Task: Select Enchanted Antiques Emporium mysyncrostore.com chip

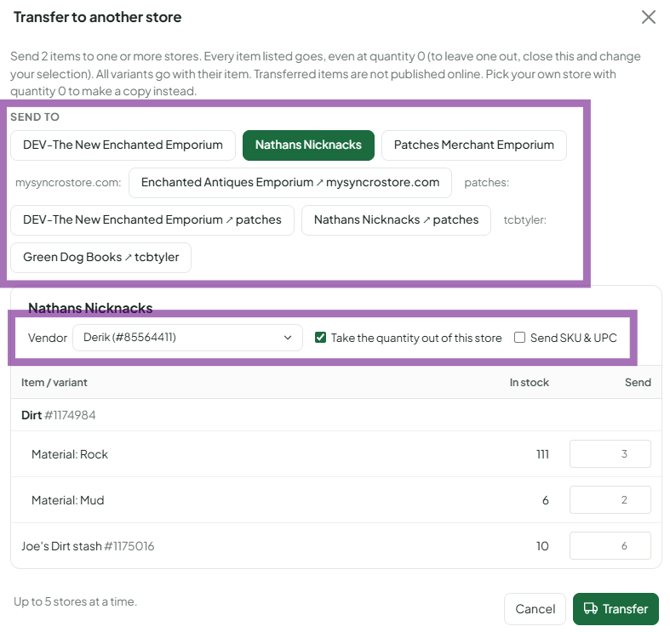Action: point(290,182)
